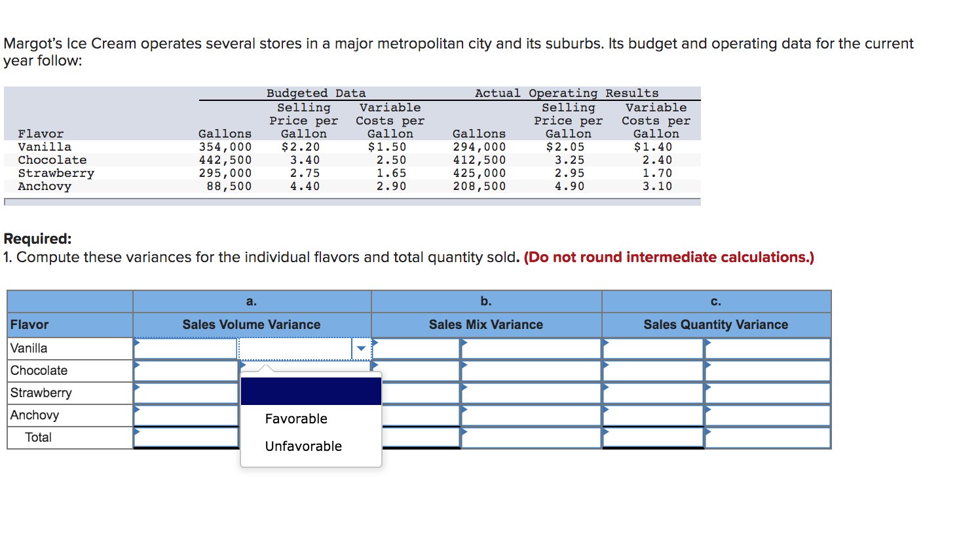
Task: Open Vanilla Sales Mix Variance direction cell
Action: (x=531, y=349)
